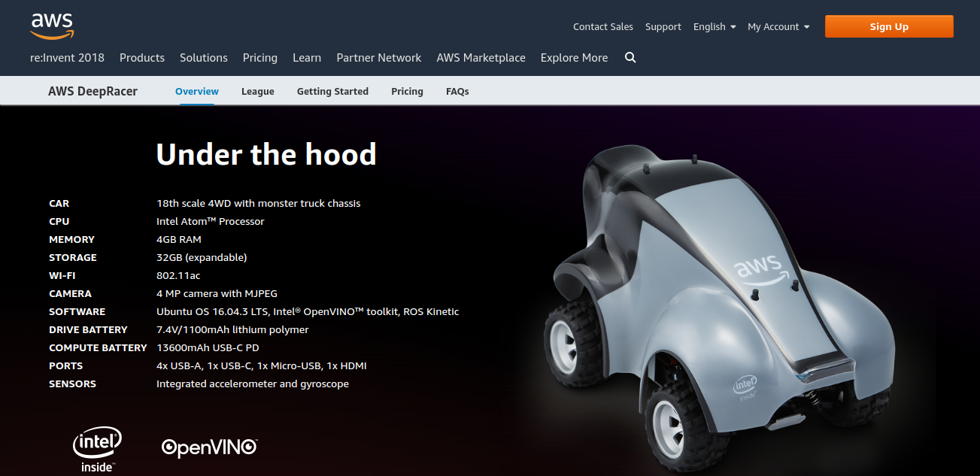
Task: Open the AWS Marketplace menu
Action: (481, 57)
